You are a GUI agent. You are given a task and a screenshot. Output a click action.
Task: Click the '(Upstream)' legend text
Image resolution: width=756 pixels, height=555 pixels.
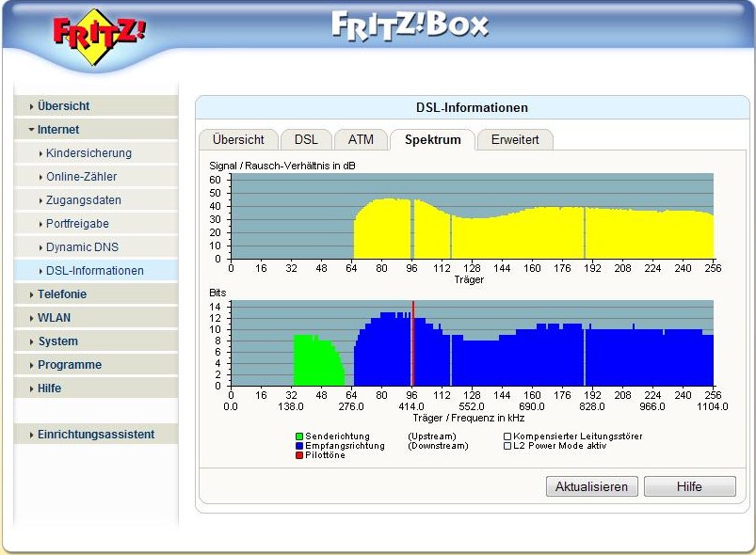coord(431,436)
